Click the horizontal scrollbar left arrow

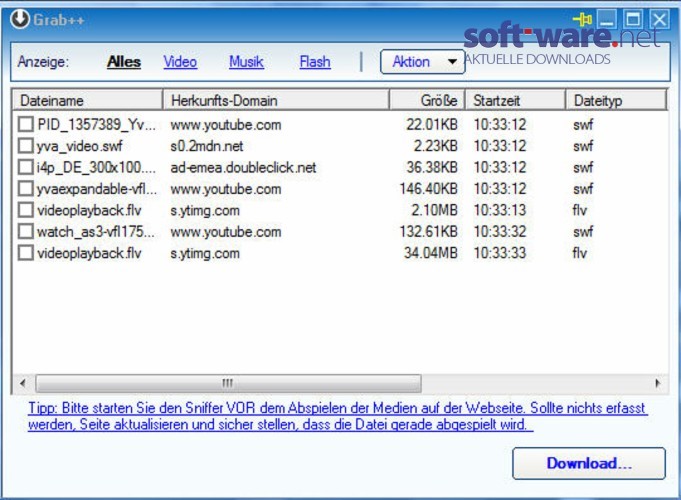point(23,383)
